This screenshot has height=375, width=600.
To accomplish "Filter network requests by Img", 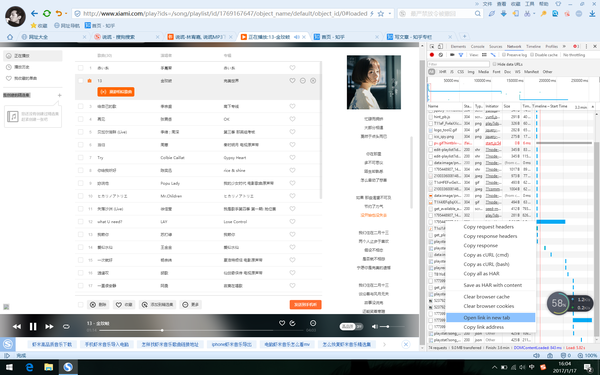I will click(x=471, y=72).
